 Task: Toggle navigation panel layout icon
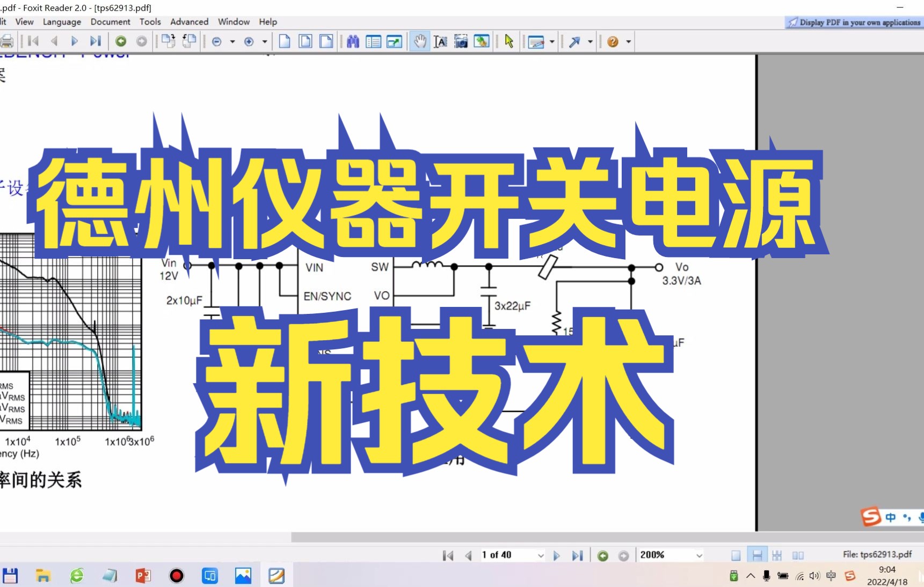[373, 41]
